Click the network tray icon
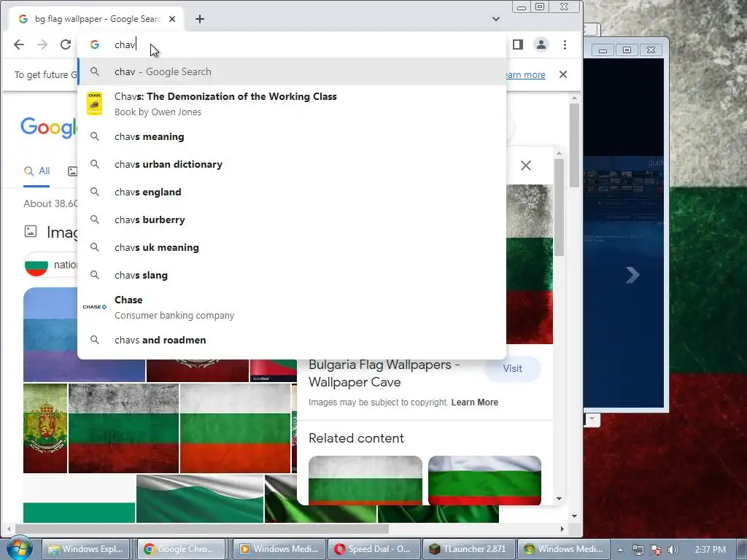 click(638, 550)
